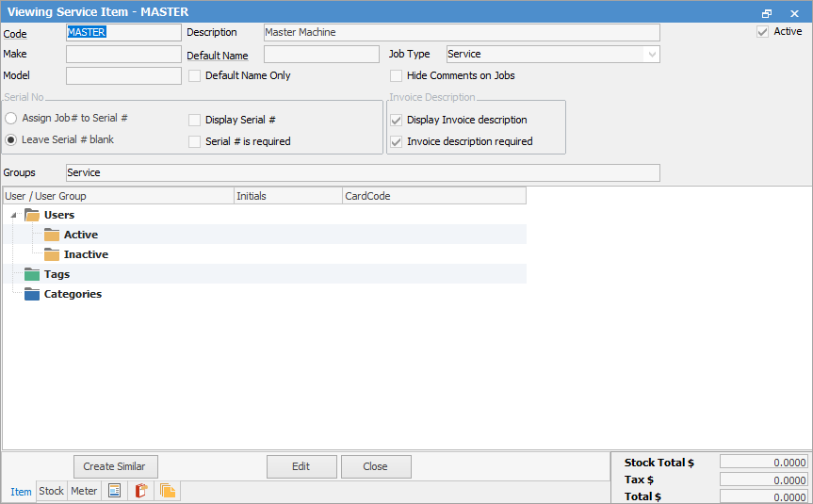813x504 pixels.
Task: Toggle Display Serial # checkbox
Action: coord(194,121)
